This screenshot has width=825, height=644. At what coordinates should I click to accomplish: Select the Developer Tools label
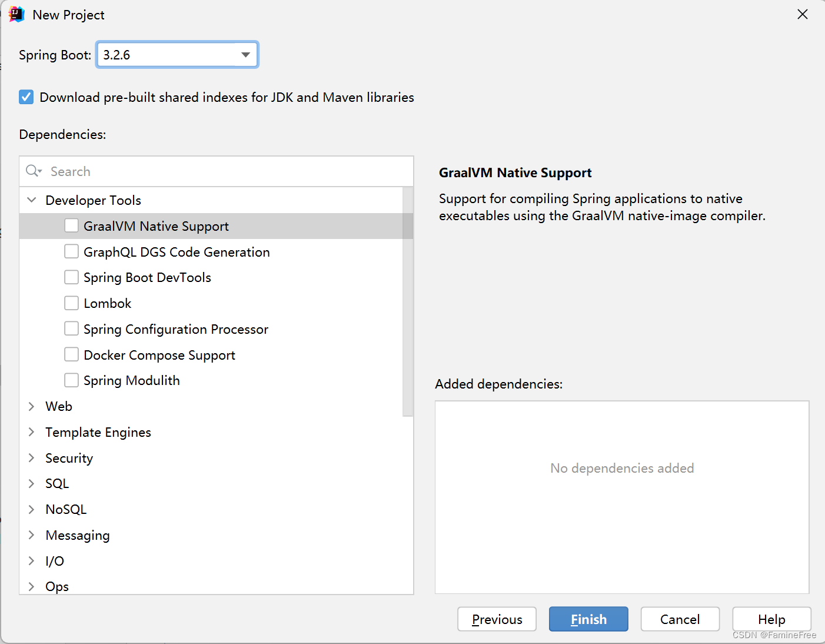coord(94,200)
